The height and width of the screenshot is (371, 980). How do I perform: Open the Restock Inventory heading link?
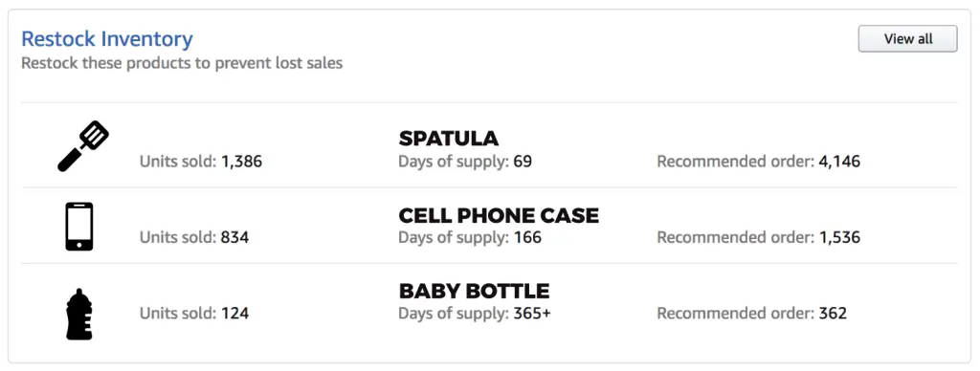pos(107,38)
